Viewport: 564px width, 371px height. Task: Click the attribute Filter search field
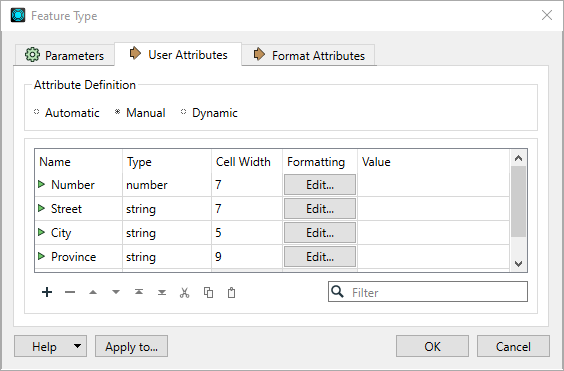point(428,291)
